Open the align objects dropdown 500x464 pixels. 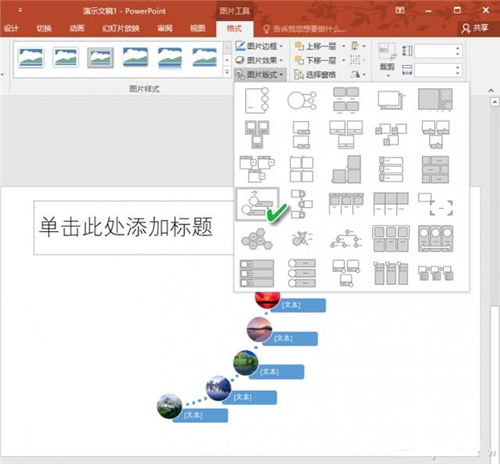coord(359,46)
